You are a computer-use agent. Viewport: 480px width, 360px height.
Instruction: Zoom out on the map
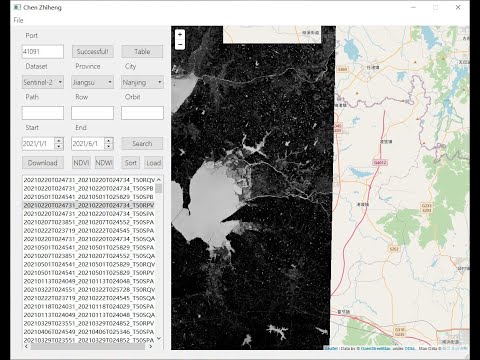[x=180, y=45]
